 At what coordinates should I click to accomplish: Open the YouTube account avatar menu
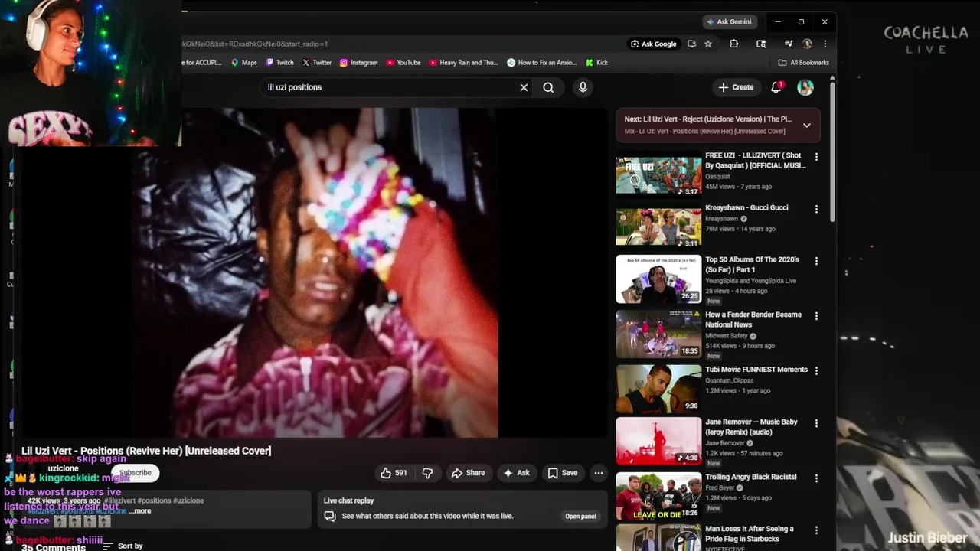(805, 87)
